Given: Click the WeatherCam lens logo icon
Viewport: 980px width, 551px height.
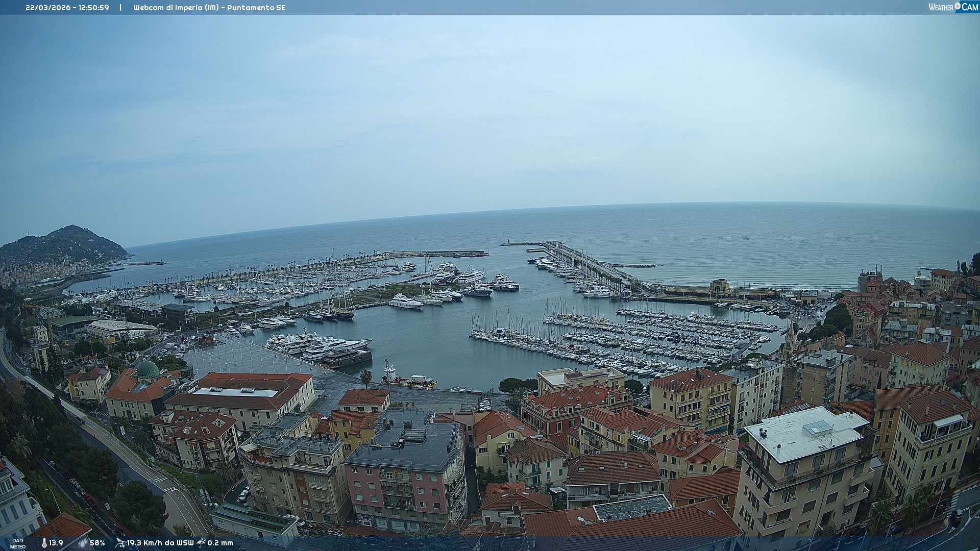Looking at the screenshot, I should pyautogui.click(x=958, y=6).
